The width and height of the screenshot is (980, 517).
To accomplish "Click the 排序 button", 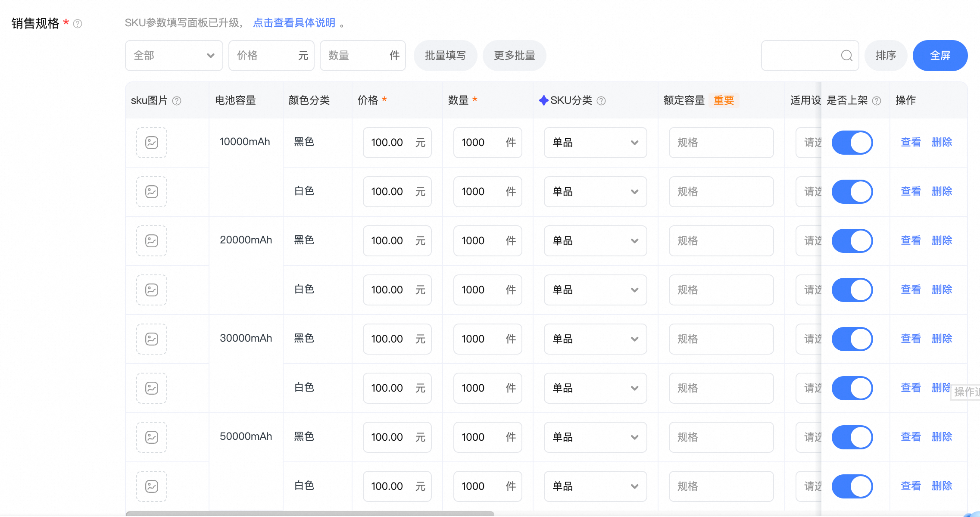I will click(886, 56).
